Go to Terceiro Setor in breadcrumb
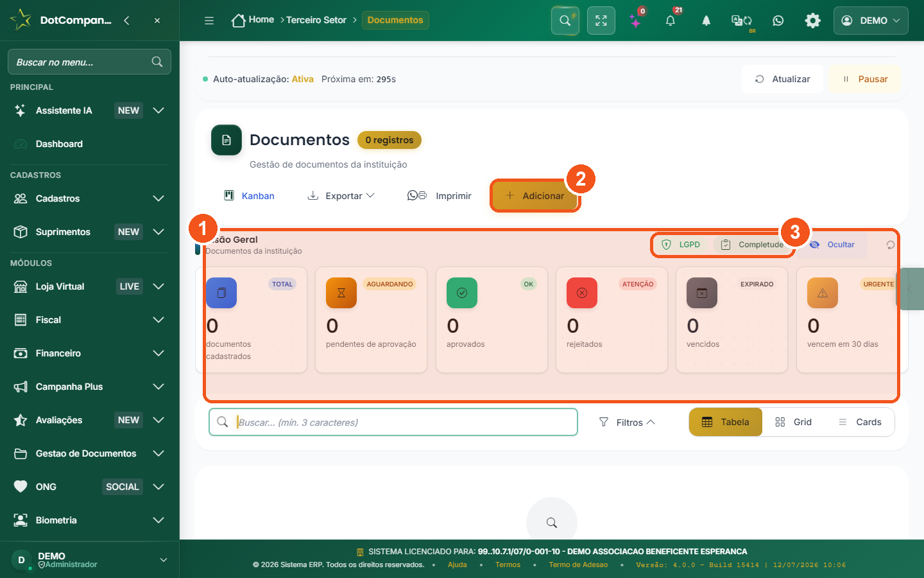 click(x=316, y=20)
